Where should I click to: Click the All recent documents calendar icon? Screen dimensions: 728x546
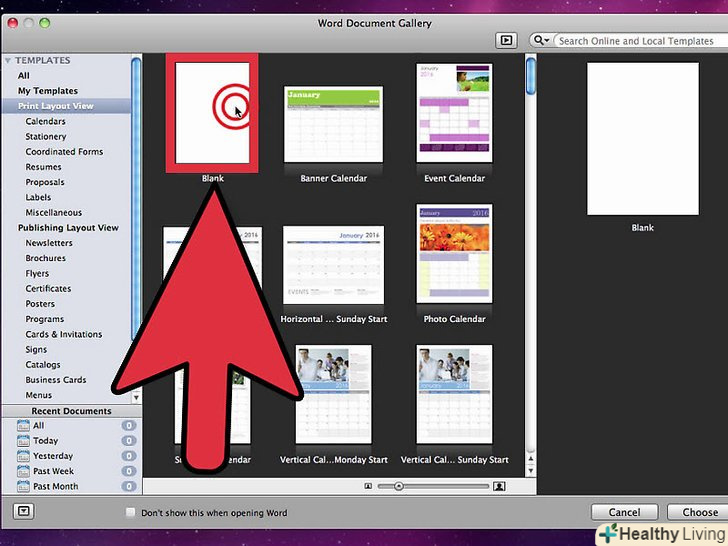[23, 425]
